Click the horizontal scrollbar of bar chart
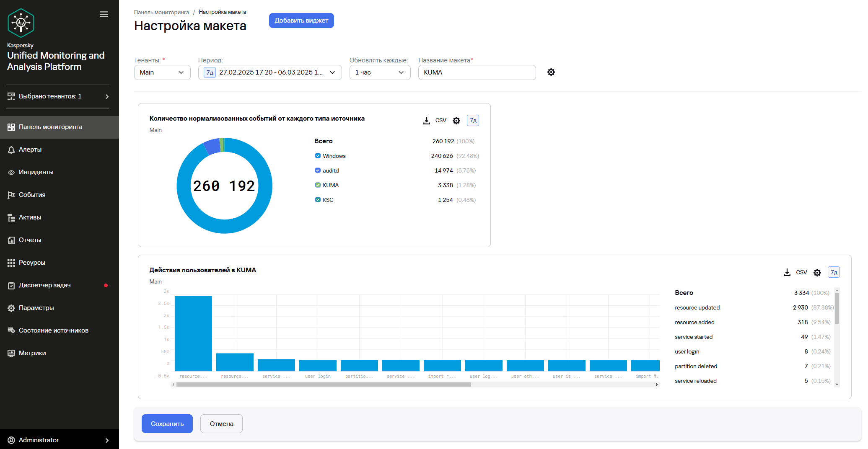This screenshot has width=868, height=449. pos(324,384)
